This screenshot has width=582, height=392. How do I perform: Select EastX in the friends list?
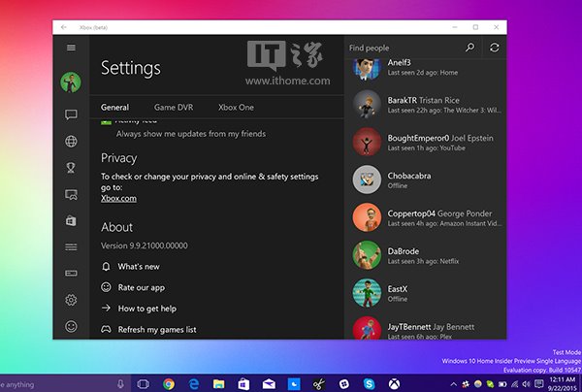426,293
